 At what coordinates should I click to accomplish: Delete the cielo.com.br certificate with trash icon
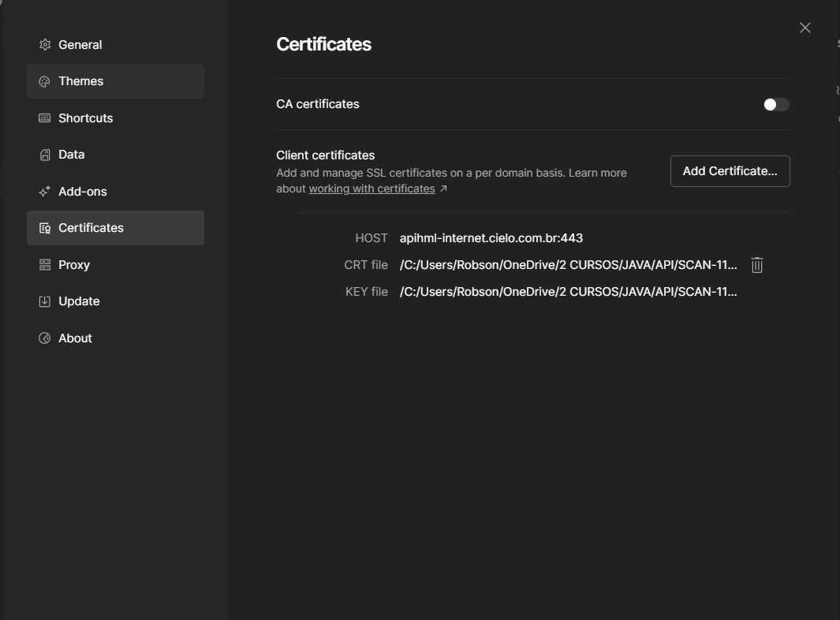[x=756, y=265]
